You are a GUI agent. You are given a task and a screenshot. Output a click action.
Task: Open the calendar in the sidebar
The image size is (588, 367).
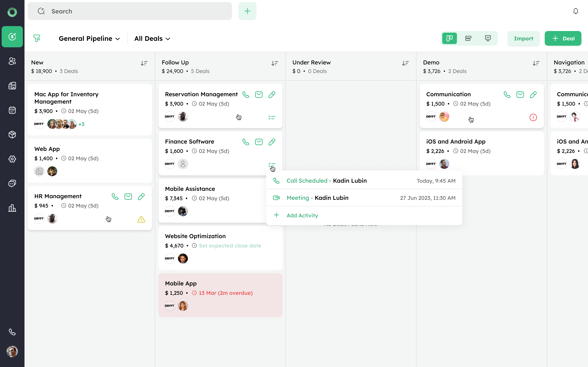(x=12, y=110)
